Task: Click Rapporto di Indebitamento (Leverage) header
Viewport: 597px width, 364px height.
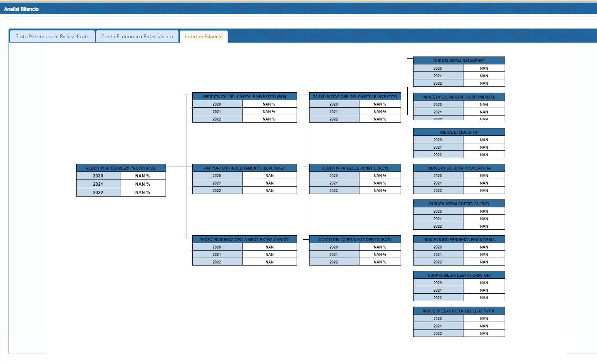Action: click(x=244, y=168)
